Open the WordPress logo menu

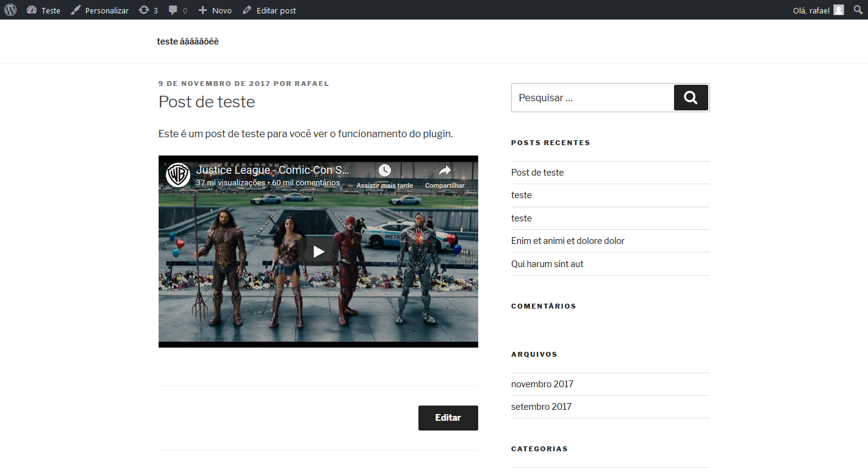point(10,10)
